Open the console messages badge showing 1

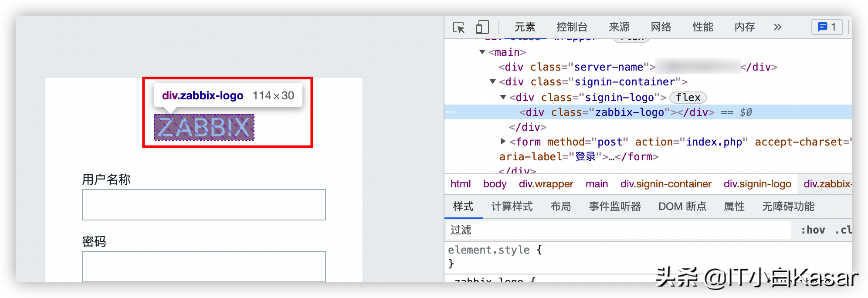coord(827,27)
